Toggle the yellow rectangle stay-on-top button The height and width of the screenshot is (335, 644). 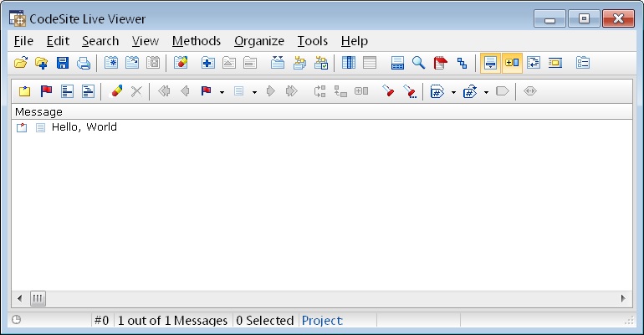click(x=555, y=63)
